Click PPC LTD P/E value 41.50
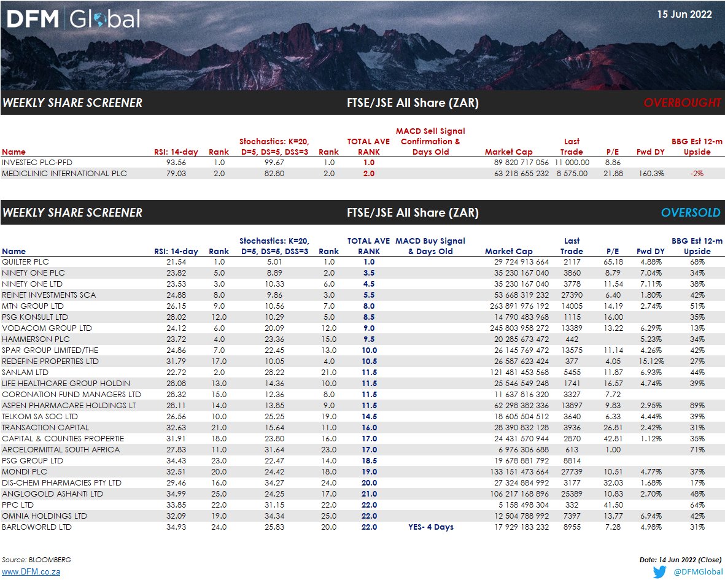725x588 pixels. tap(613, 505)
